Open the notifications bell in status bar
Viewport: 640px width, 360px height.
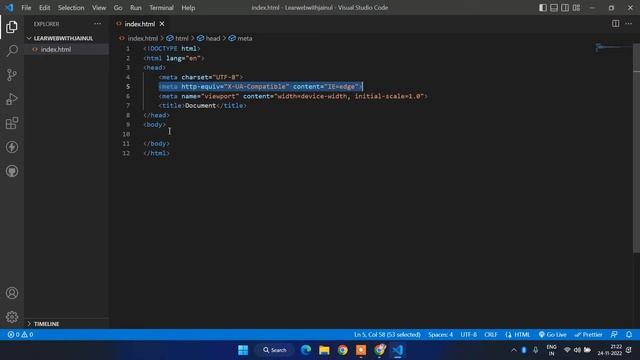tap(629, 334)
